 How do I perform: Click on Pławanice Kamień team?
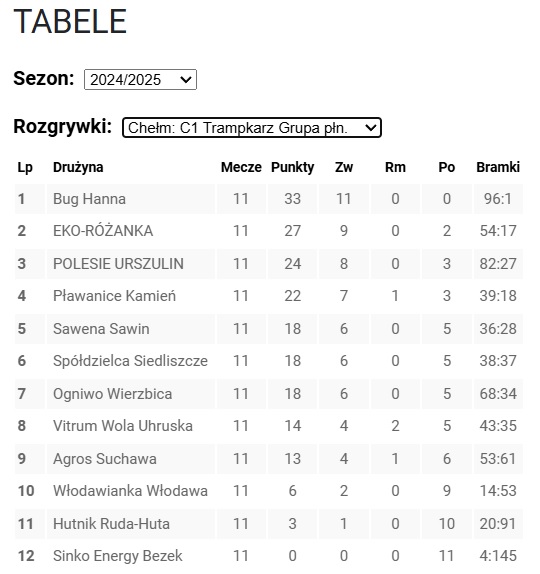coord(114,296)
